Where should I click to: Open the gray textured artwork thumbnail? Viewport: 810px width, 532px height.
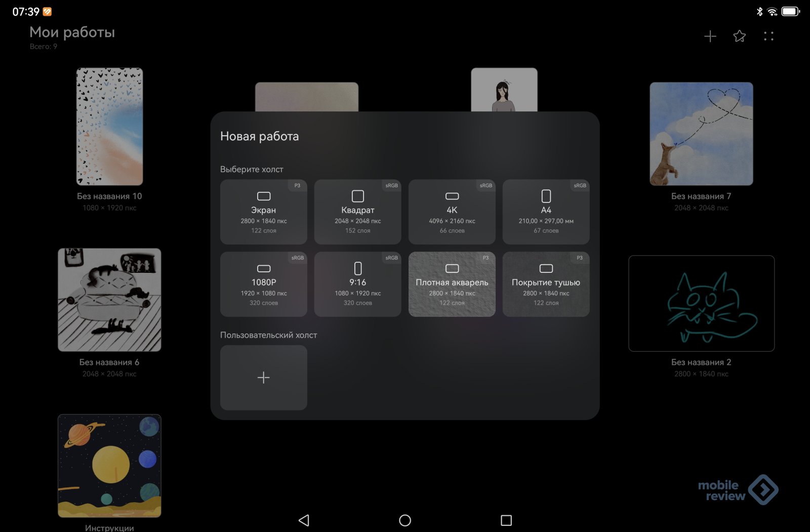307,97
